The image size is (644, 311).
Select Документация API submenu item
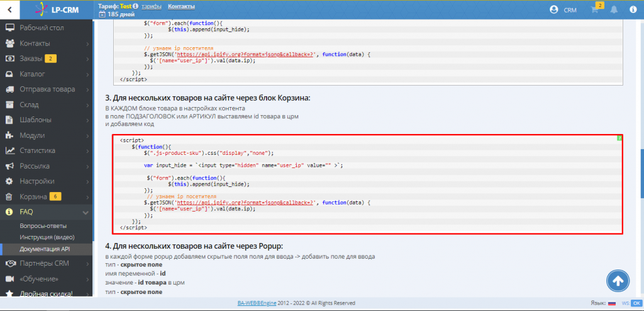(45, 249)
